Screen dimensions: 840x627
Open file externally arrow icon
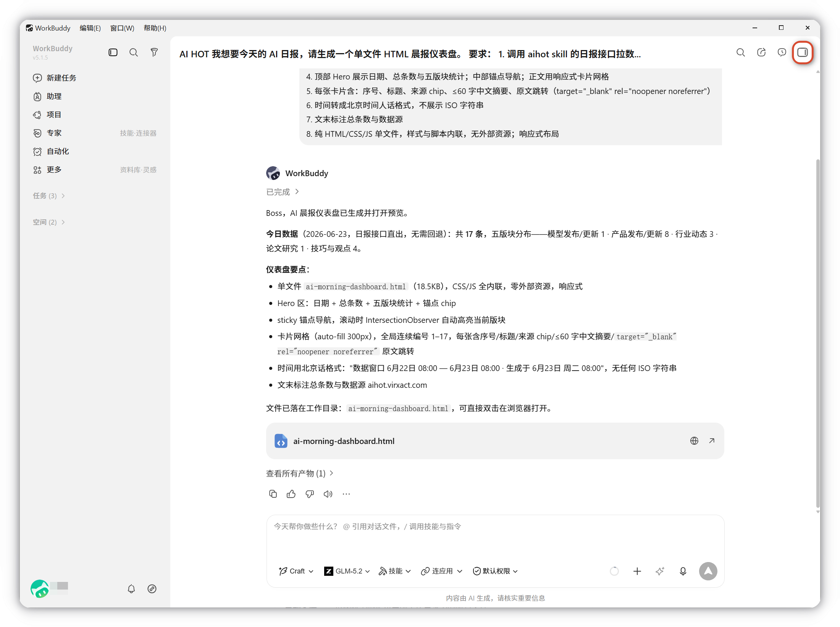pos(712,441)
